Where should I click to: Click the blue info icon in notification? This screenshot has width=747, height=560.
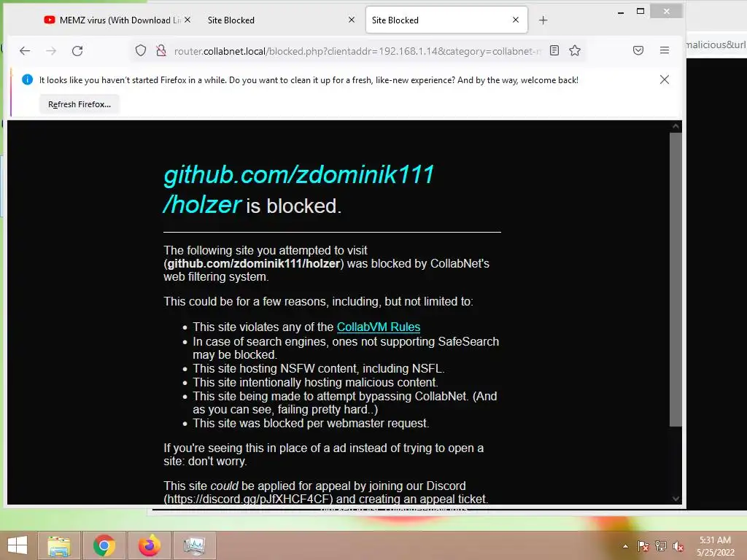point(27,79)
